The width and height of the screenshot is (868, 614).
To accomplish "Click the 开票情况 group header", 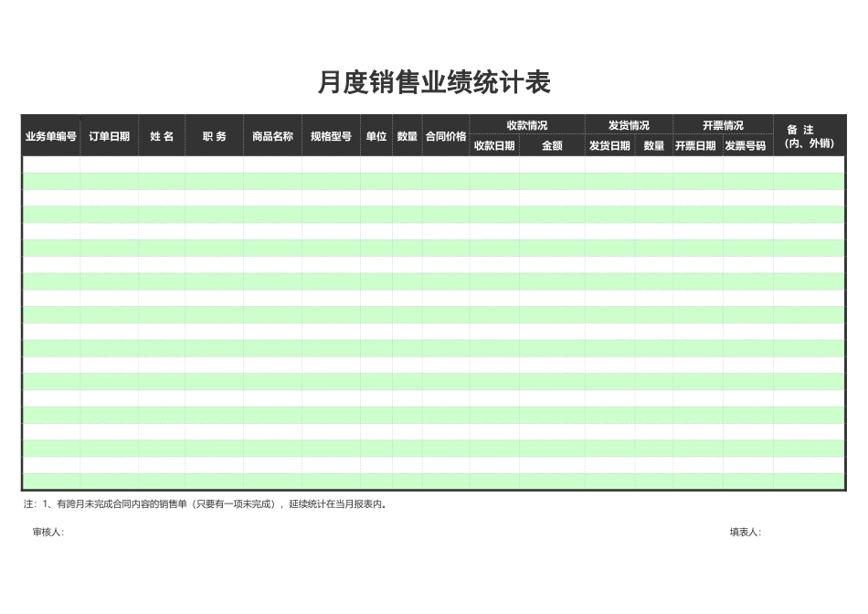I will [723, 125].
